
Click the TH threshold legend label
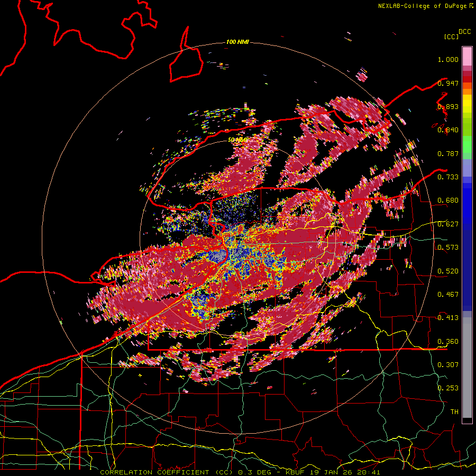tap(454, 412)
